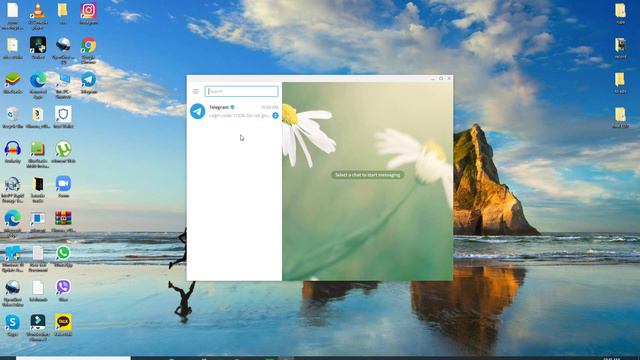The image size is (640, 360).
Task: Select the This PC shortcut desktop icon
Action: point(63,85)
